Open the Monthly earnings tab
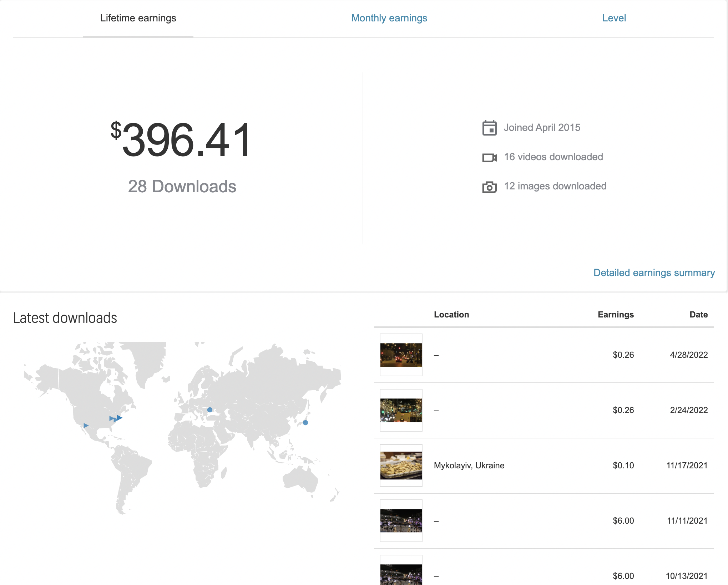 coord(389,18)
